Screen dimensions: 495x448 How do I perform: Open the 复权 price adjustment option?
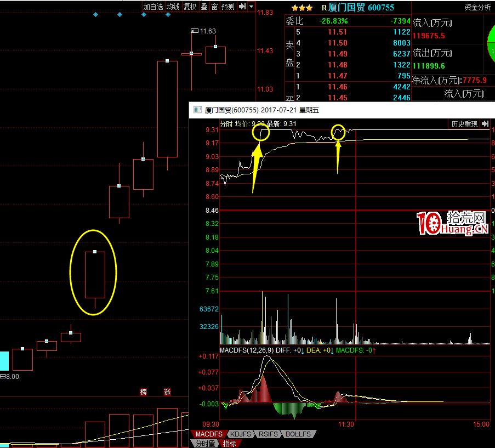(190, 7)
